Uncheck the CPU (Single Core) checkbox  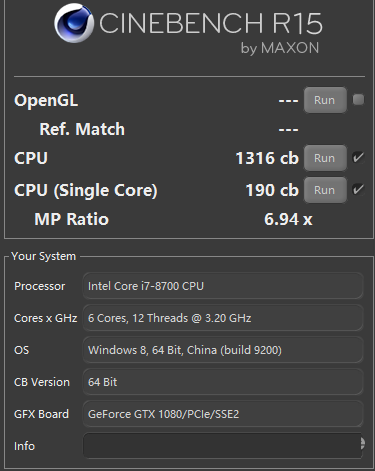(358, 189)
